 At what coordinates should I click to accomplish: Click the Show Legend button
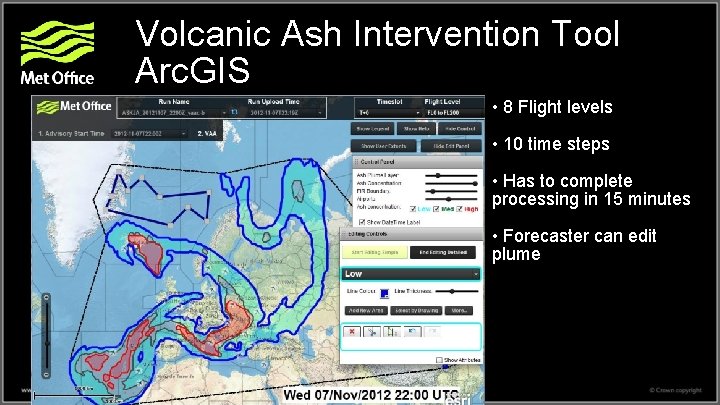click(372, 129)
